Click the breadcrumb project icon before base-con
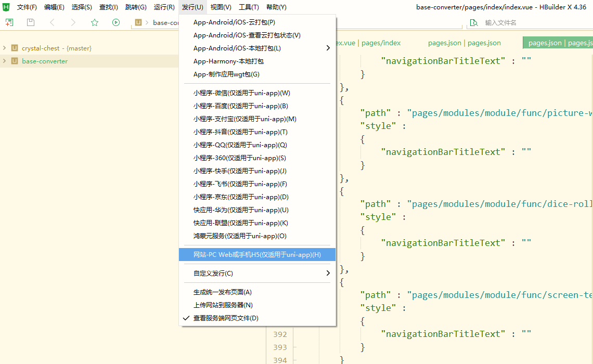Viewport: 593px width, 364px height. 138,22
